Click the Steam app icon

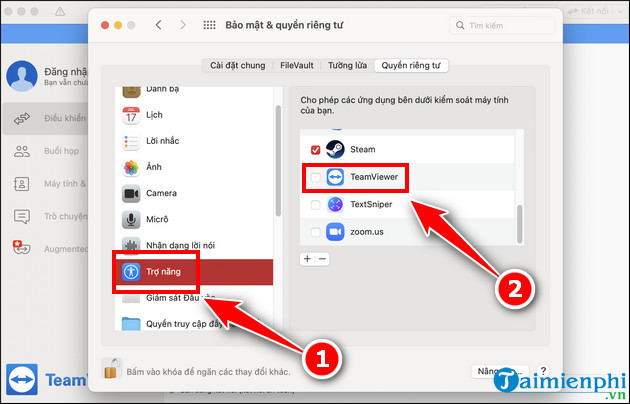click(x=335, y=149)
